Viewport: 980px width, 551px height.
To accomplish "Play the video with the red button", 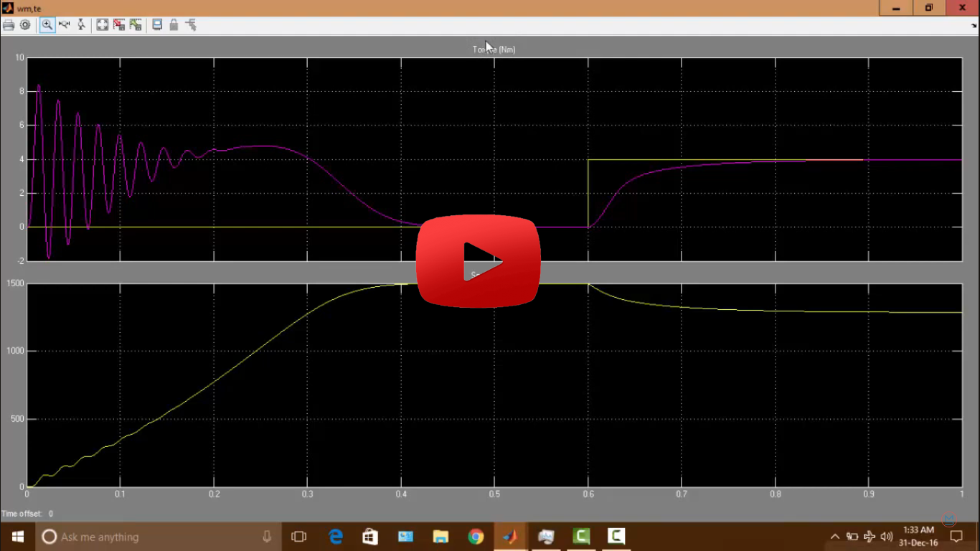I will tap(479, 261).
